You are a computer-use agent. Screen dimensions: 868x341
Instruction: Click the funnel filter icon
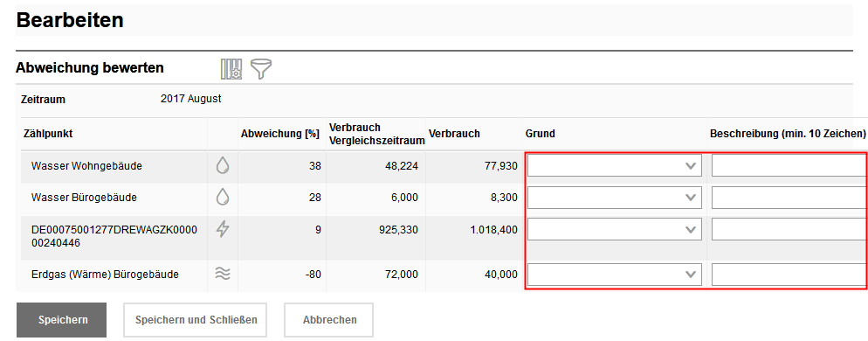261,69
